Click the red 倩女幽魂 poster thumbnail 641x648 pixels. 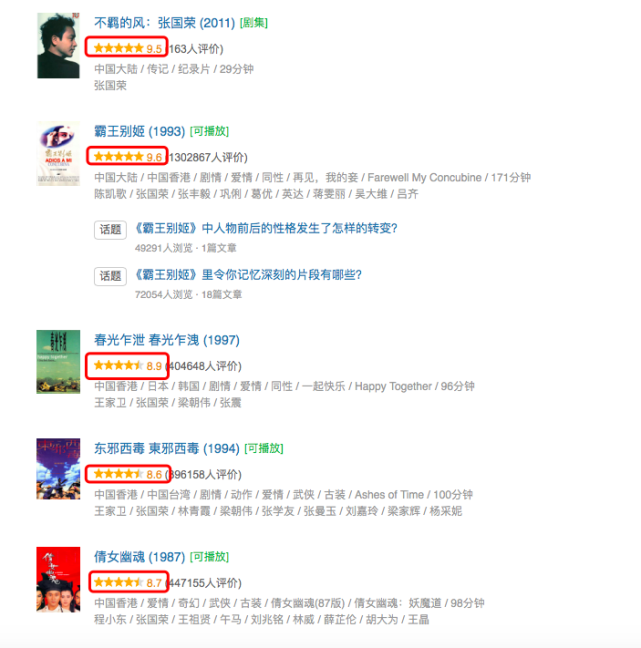tap(58, 579)
